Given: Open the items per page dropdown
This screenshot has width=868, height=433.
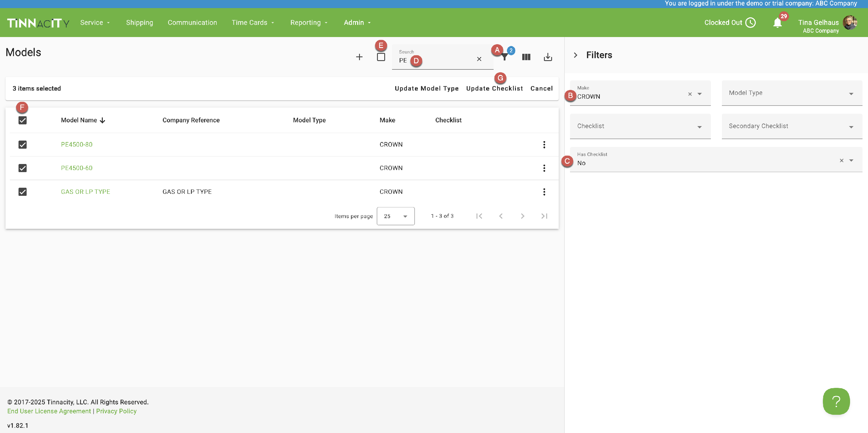Looking at the screenshot, I should [395, 216].
